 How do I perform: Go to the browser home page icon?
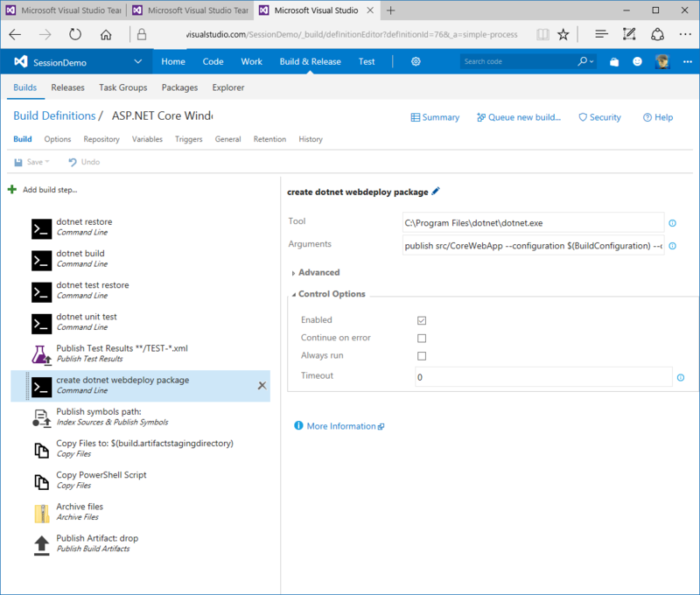[x=106, y=34]
